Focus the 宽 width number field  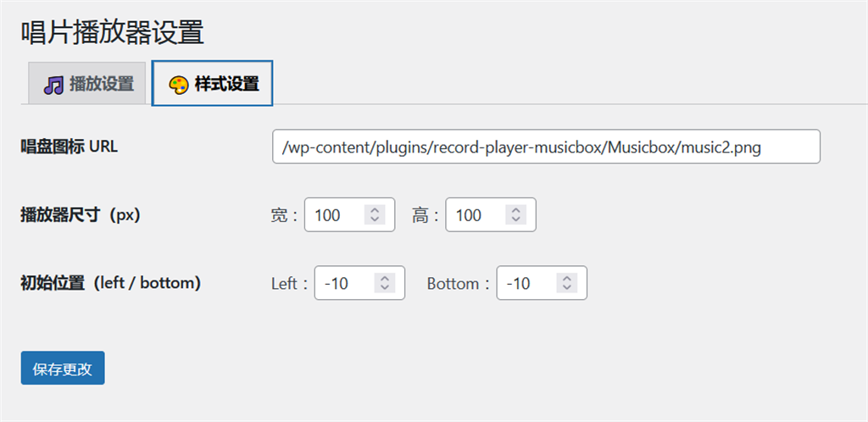click(x=335, y=215)
